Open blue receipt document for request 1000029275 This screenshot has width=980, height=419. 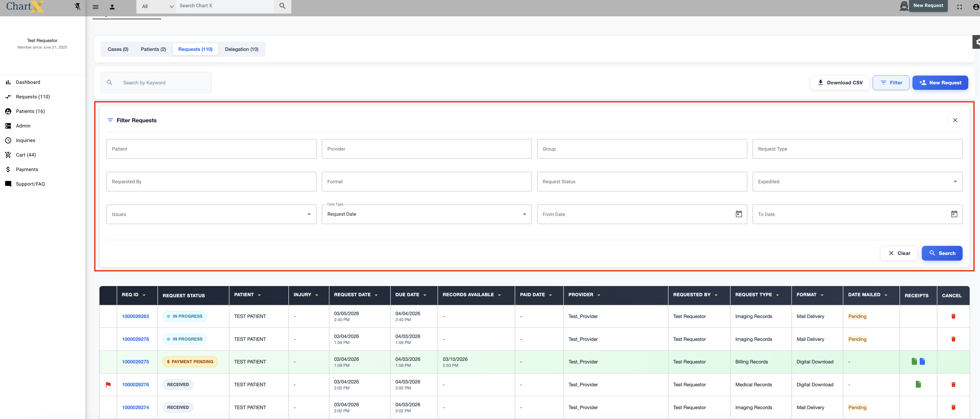pos(922,361)
